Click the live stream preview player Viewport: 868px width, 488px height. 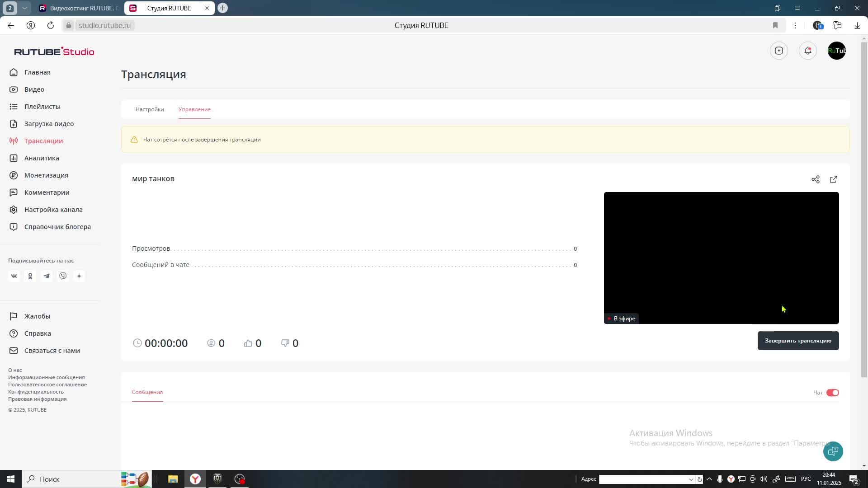point(721,258)
